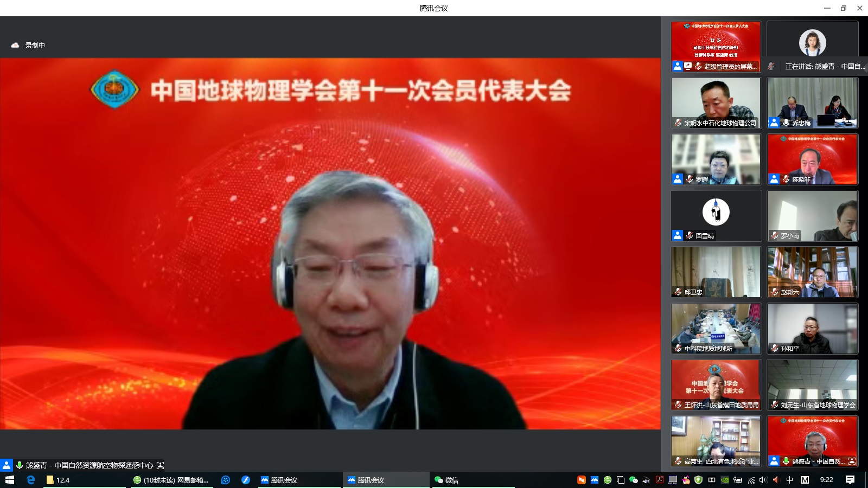Click the speaking indicator avatar tile at top right
This screenshot has height=488, width=868.
click(x=813, y=43)
